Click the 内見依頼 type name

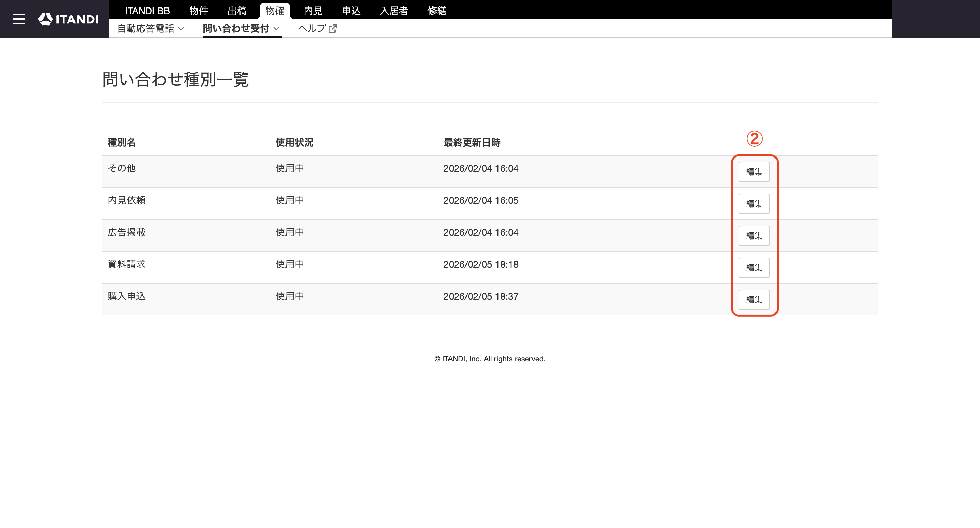[127, 200]
